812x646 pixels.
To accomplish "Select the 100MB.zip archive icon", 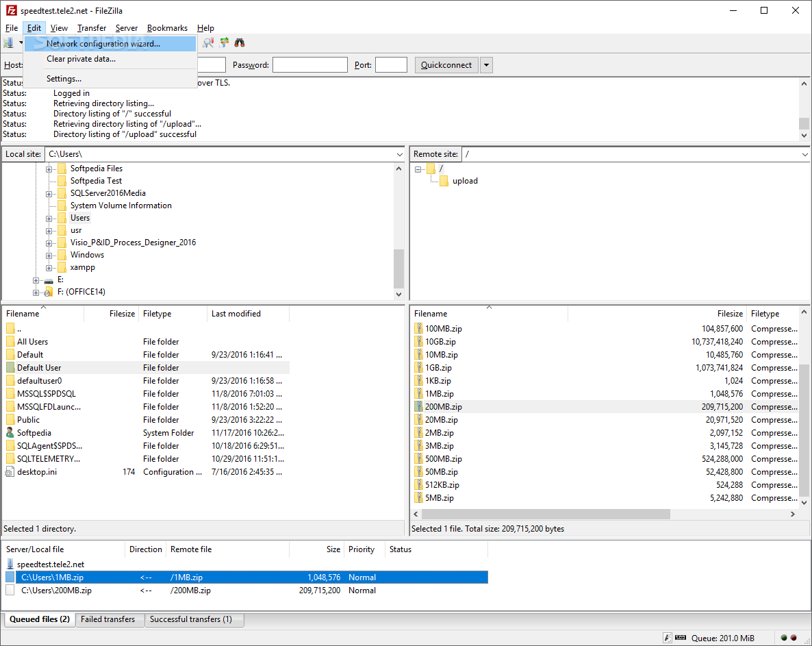I will (x=419, y=328).
